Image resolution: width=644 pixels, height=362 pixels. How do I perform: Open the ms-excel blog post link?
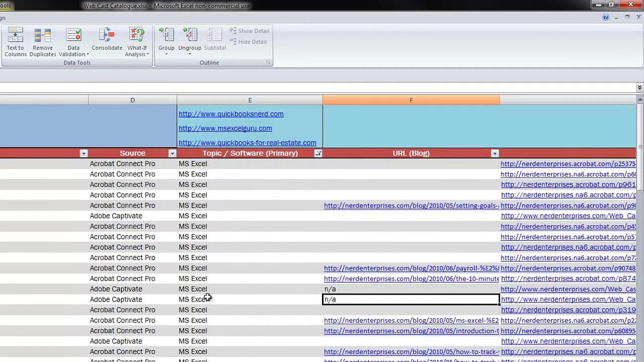pyautogui.click(x=412, y=321)
